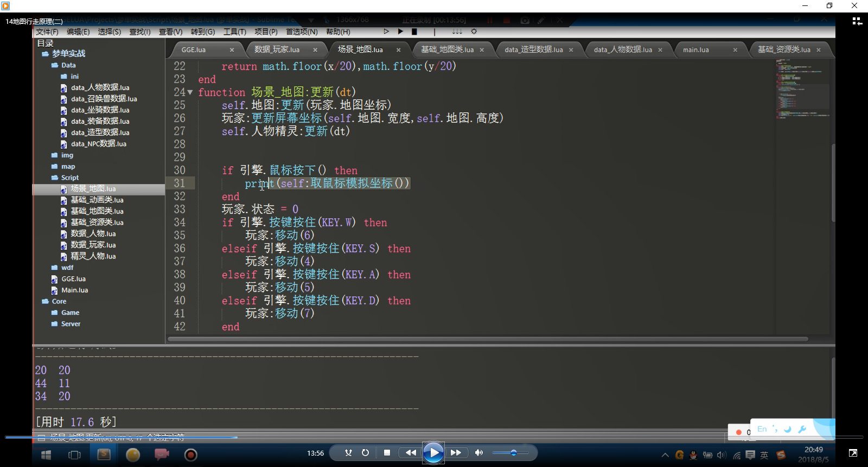Close the main.lua tab
The height and width of the screenshot is (467, 868).
pyautogui.click(x=735, y=50)
